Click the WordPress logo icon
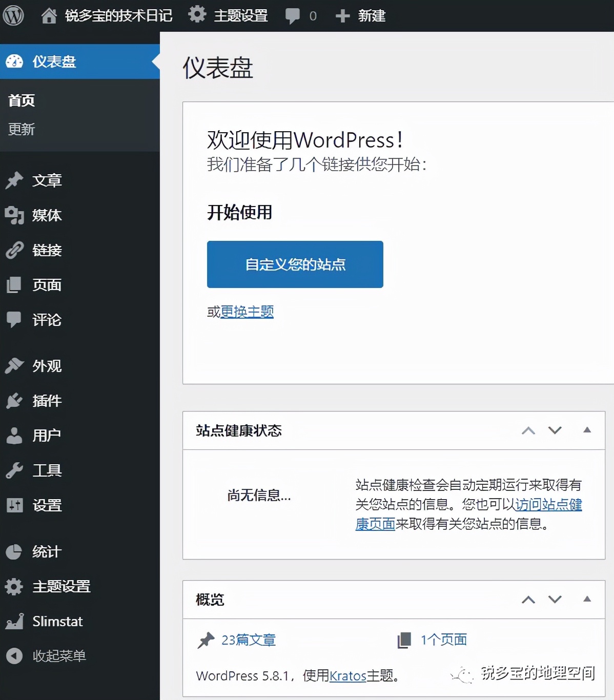 (14, 15)
